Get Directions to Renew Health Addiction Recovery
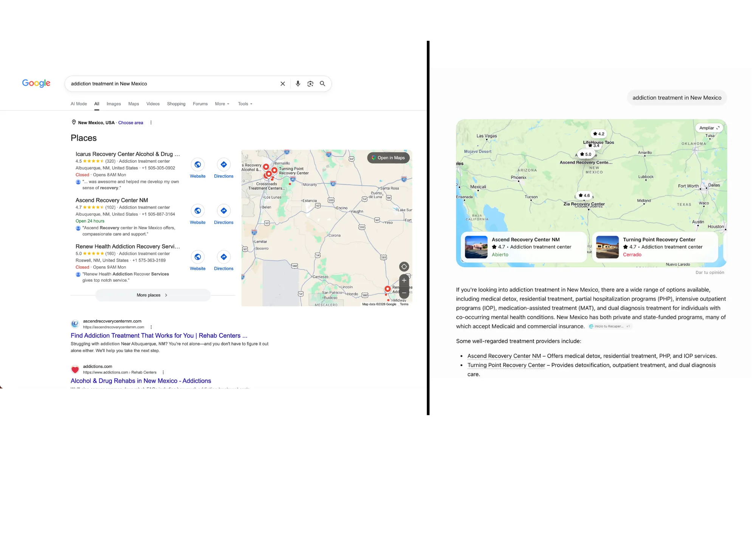The width and height of the screenshot is (756, 534). [224, 261]
